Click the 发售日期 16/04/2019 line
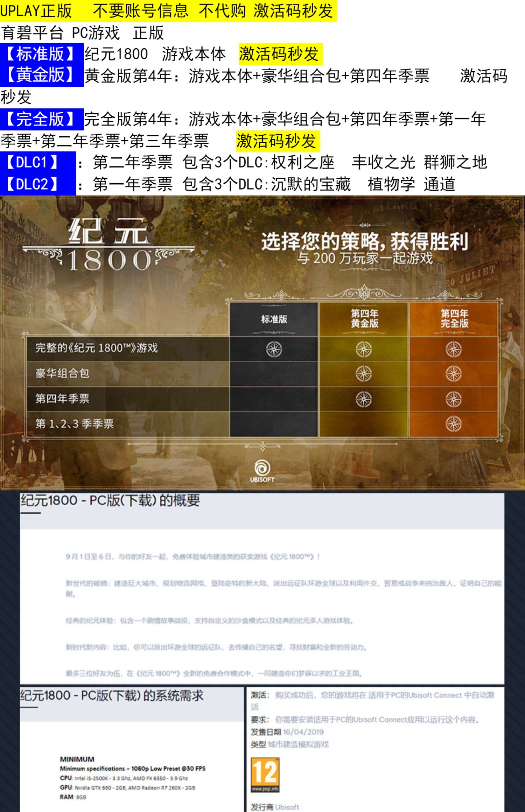This screenshot has height=812, width=525. point(287,732)
